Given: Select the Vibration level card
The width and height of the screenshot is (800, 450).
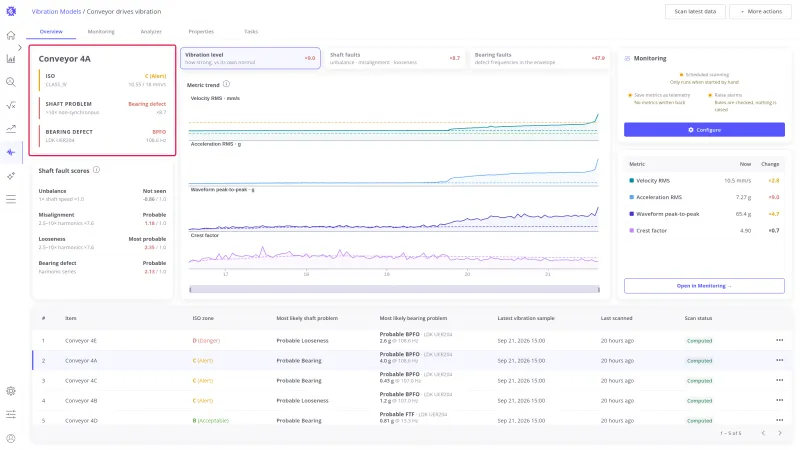Looking at the screenshot, I should 250,58.
